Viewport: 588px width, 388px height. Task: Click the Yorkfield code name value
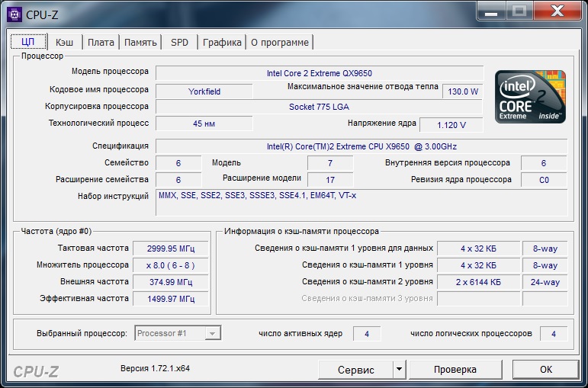(x=204, y=91)
